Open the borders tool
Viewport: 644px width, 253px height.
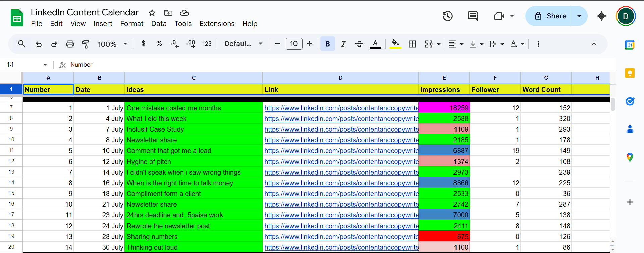(412, 44)
